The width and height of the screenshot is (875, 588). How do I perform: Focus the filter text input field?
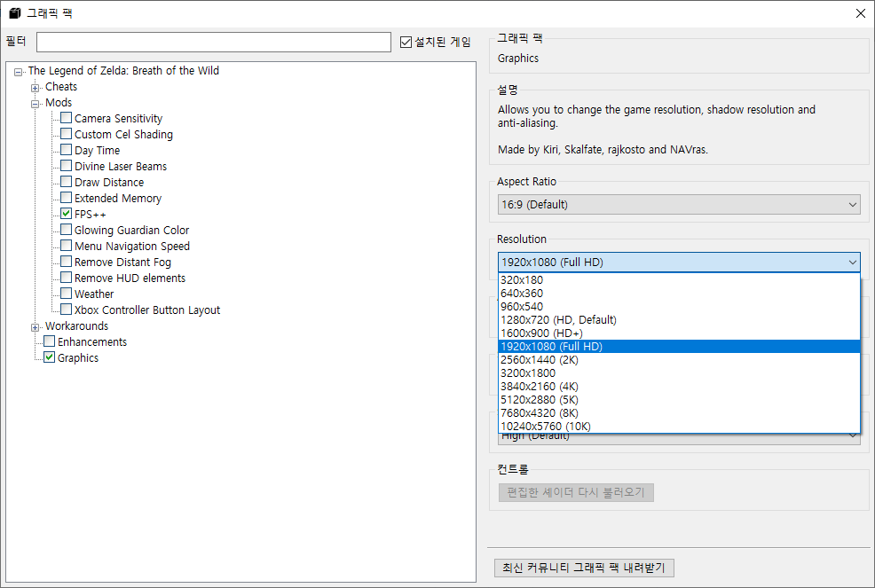214,42
